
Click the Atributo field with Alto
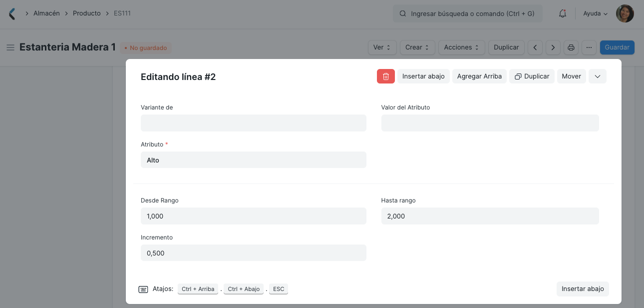click(x=254, y=160)
